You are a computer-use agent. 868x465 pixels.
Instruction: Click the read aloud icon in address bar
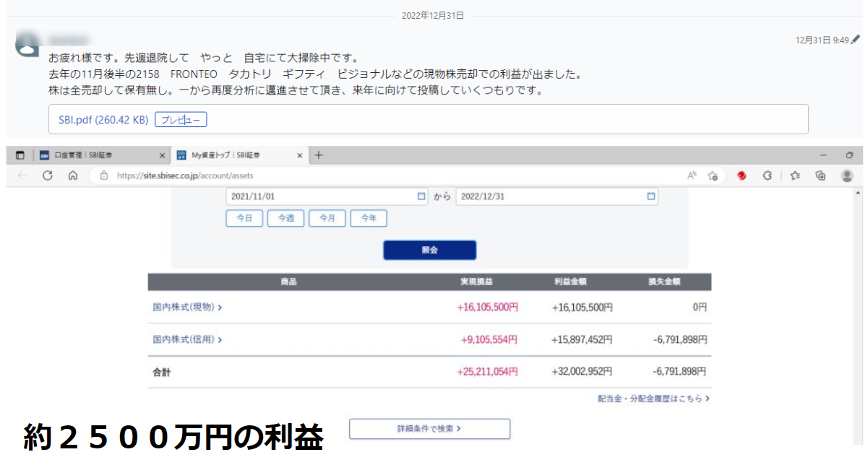point(692,175)
